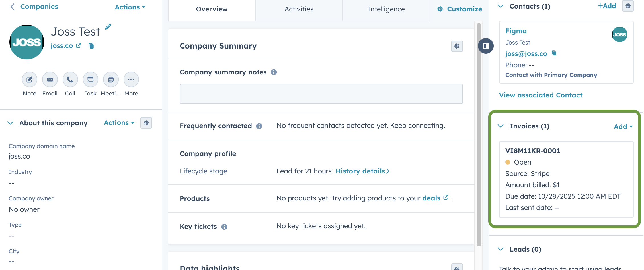Viewport: 644px width, 270px height.
Task: Schedule a meeting with the calendar icon
Action: pos(111,80)
